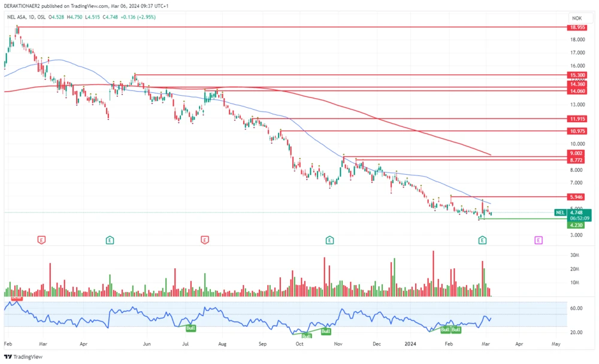The height and width of the screenshot is (364, 599).
Task: Click the Bull divergence label near July
Action: point(191,328)
